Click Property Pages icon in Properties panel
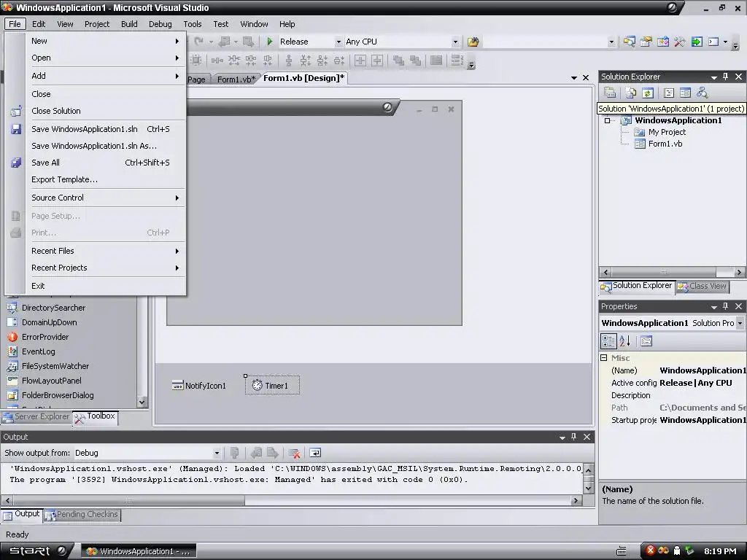Viewport: 747px width, 560px height. (646, 341)
